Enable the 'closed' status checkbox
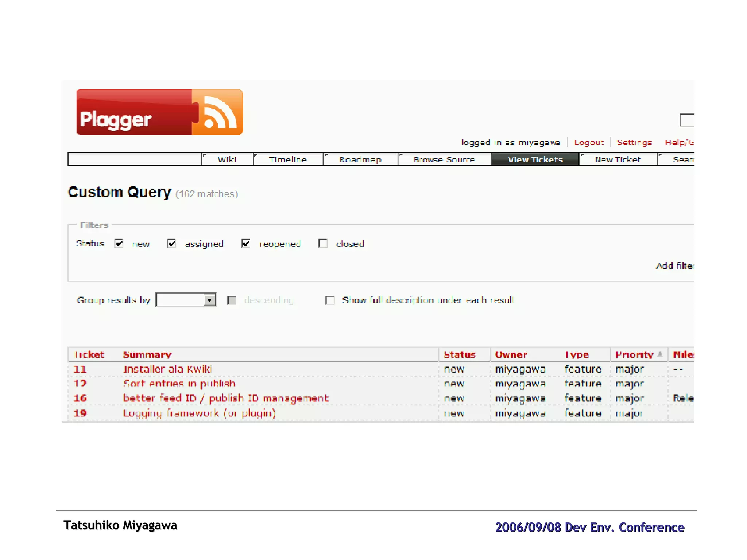Screen dimensions: 747x560 (x=323, y=243)
